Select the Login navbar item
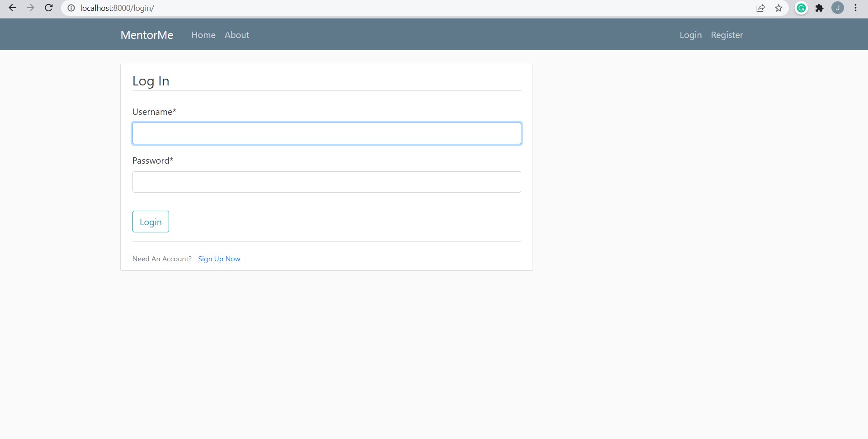 click(x=690, y=35)
